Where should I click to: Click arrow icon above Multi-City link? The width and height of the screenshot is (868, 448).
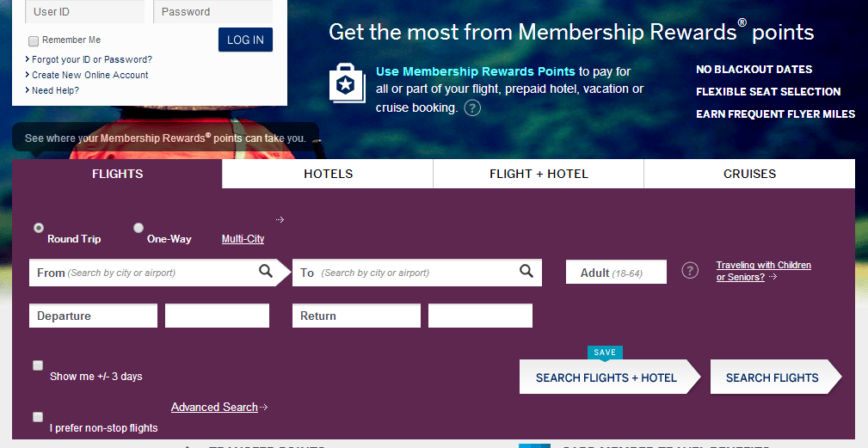[280, 219]
